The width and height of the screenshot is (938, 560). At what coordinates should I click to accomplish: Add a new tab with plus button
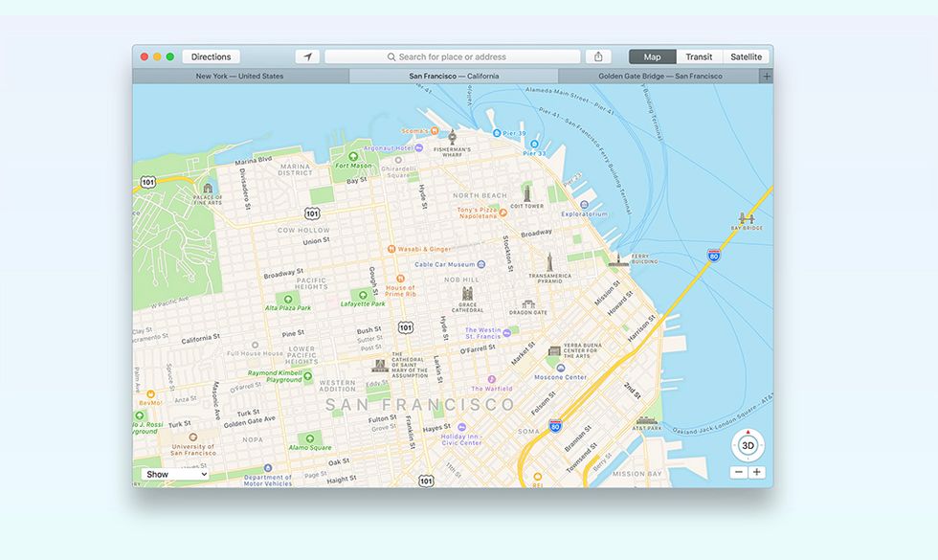tap(767, 76)
